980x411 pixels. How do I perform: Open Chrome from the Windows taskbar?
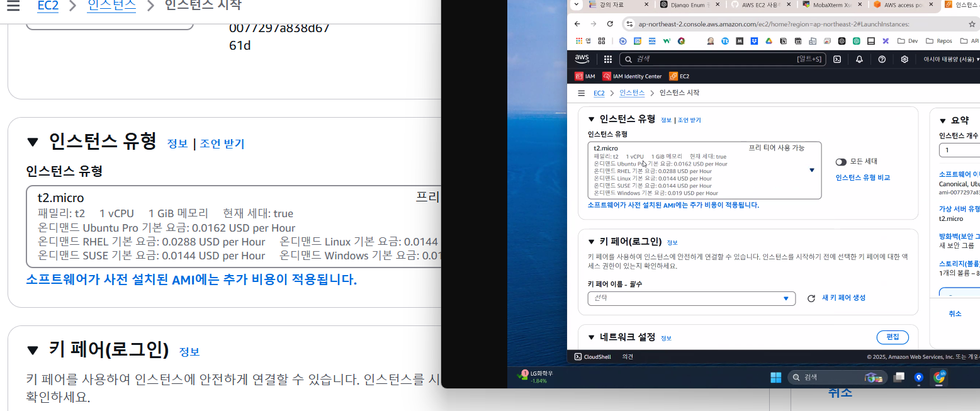tap(939, 377)
